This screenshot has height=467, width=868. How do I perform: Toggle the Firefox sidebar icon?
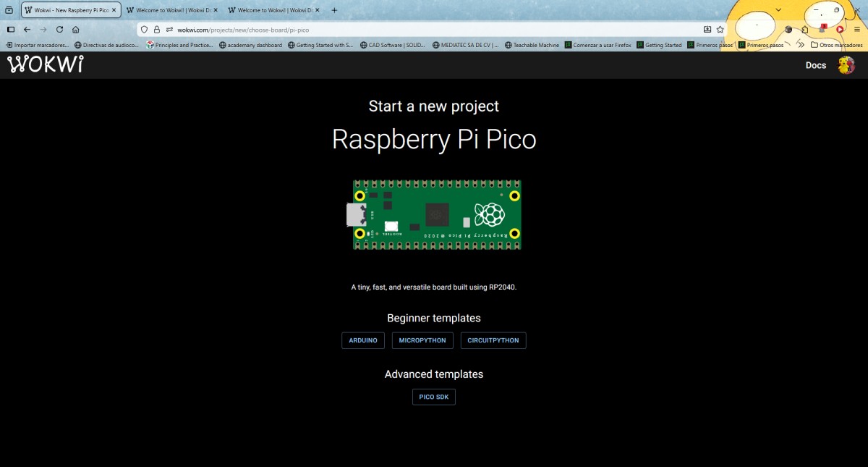pos(10,30)
